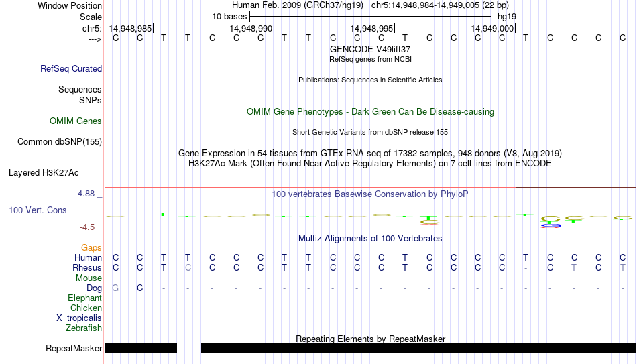Select the Scale label

[91, 17]
